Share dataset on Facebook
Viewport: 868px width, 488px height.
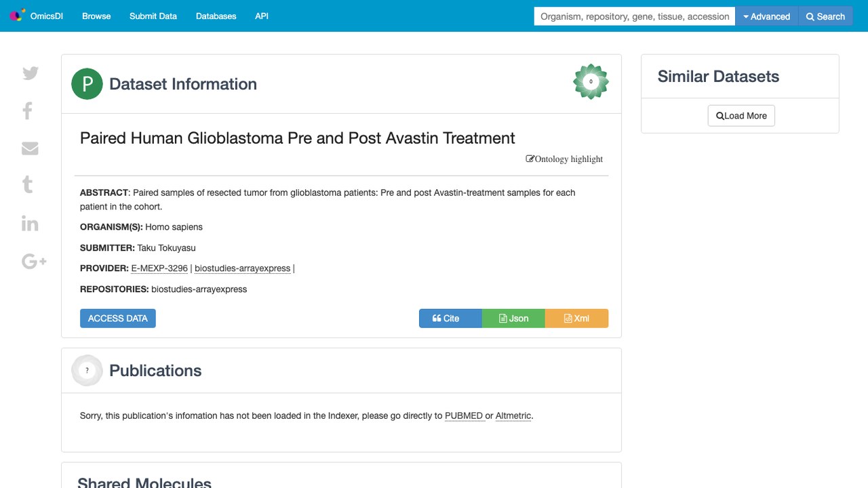click(28, 110)
